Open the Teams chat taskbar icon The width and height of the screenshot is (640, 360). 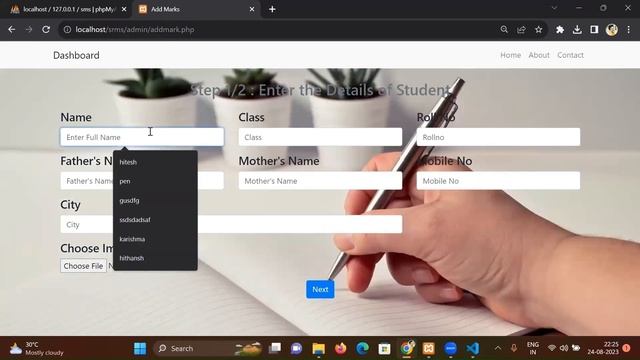[x=296, y=348]
